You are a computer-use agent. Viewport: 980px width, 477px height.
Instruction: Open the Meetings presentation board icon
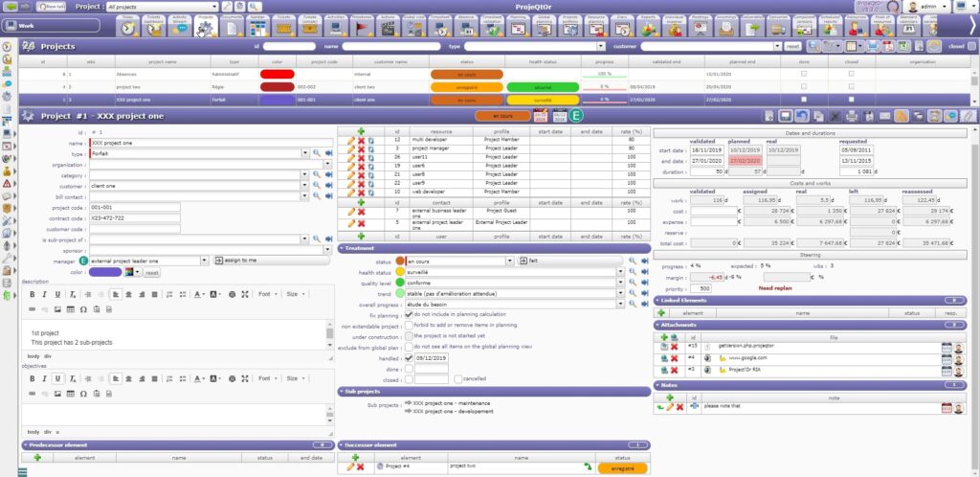pos(702,27)
